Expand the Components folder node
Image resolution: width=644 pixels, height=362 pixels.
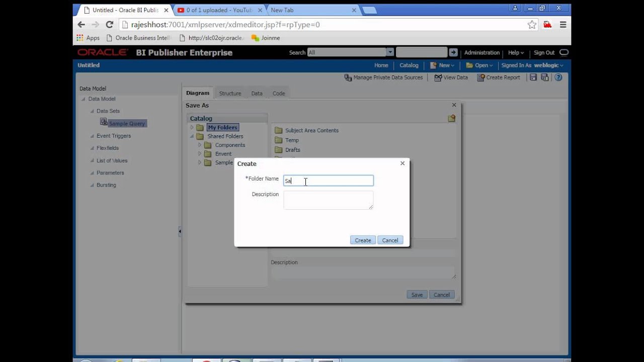pos(199,145)
